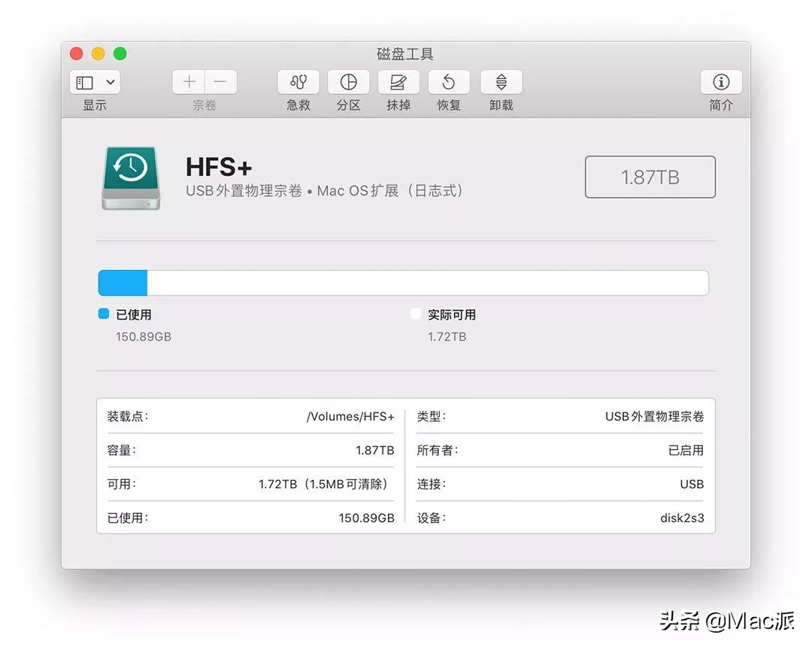
Task: Click the 恢复 (Restore) icon
Action: 449,82
